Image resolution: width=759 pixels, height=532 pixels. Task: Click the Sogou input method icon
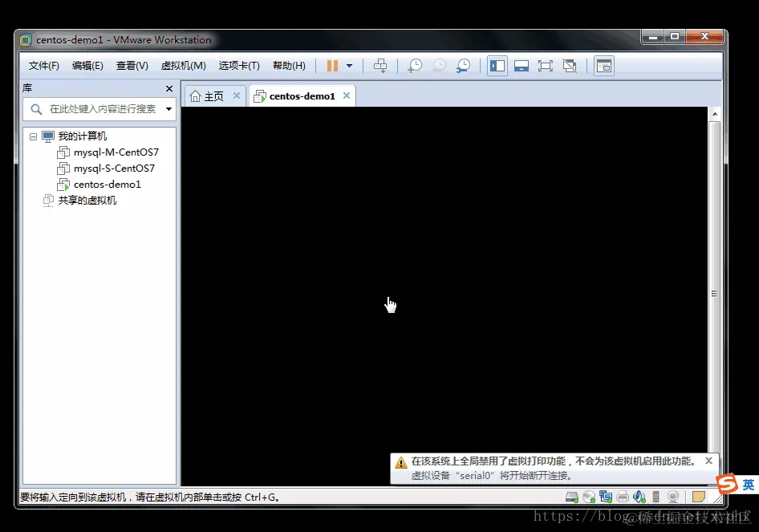point(727,484)
